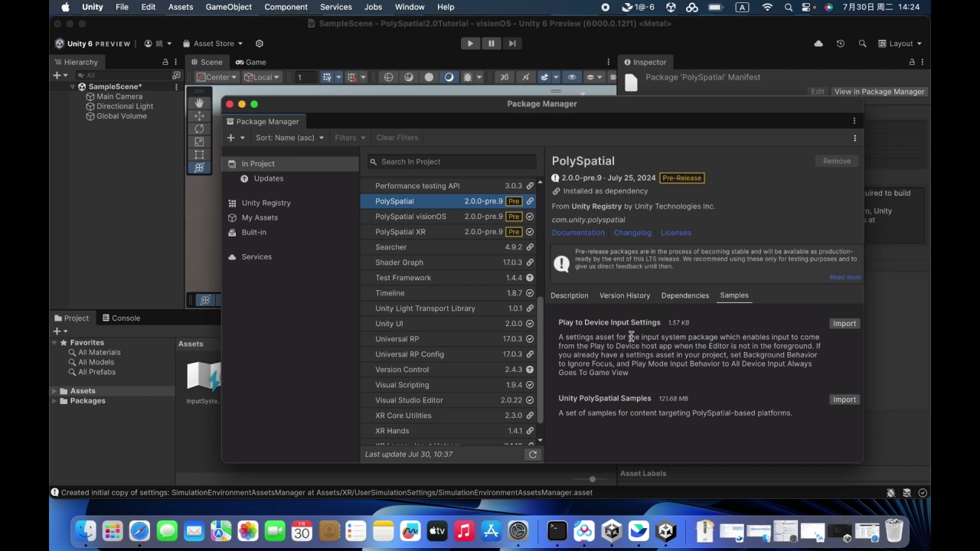Click Inspector panel lock icon
Viewport: 980px width, 551px height.
tap(911, 62)
